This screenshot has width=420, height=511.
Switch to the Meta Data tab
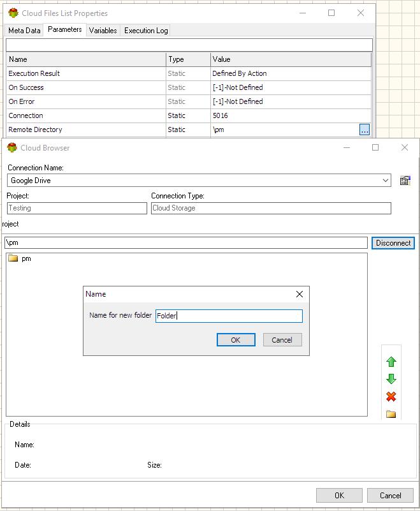(24, 31)
